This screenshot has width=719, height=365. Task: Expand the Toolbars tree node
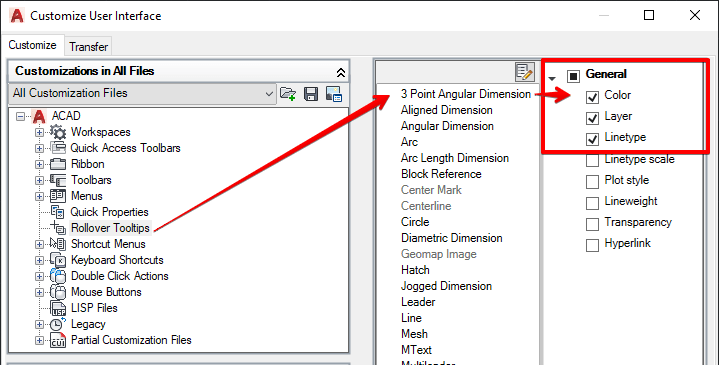pyautogui.click(x=39, y=180)
